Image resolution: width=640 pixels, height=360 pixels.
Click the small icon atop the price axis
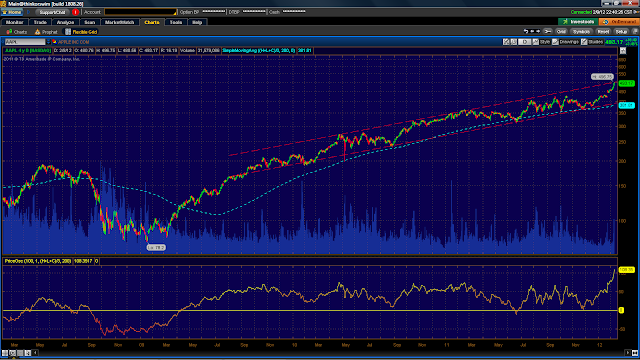click(x=623, y=51)
